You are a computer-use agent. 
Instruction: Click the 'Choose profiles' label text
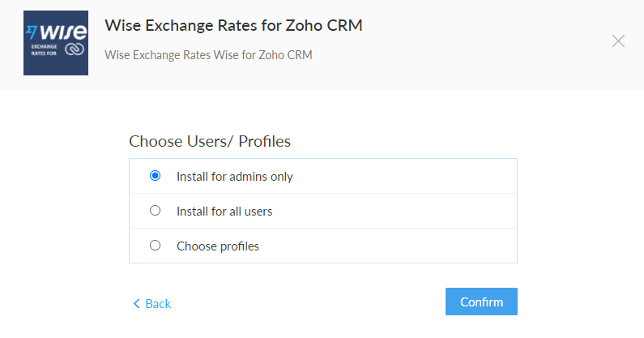pyautogui.click(x=218, y=246)
